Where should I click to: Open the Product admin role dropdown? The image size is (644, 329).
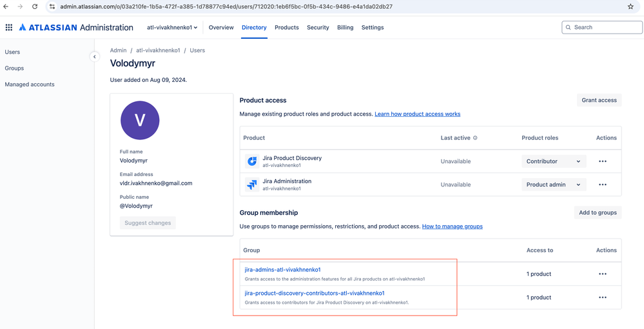tap(554, 184)
